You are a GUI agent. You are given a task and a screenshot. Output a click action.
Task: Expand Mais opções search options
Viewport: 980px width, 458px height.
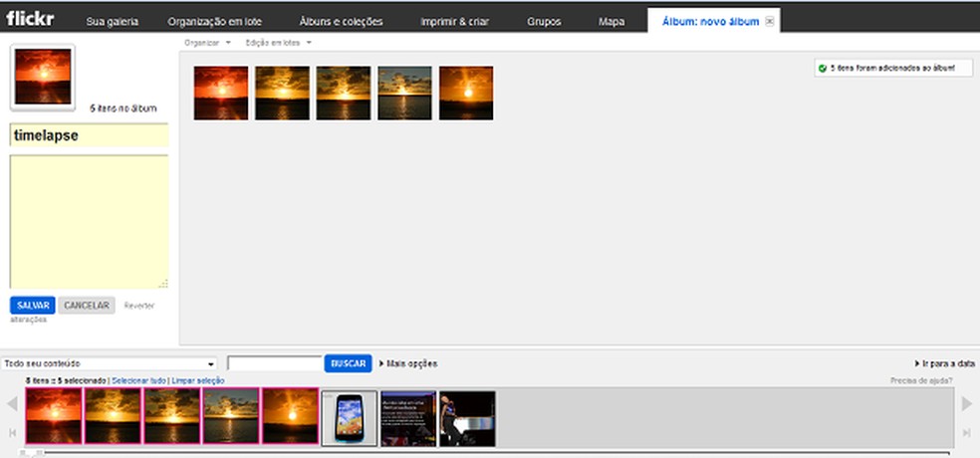[x=408, y=363]
